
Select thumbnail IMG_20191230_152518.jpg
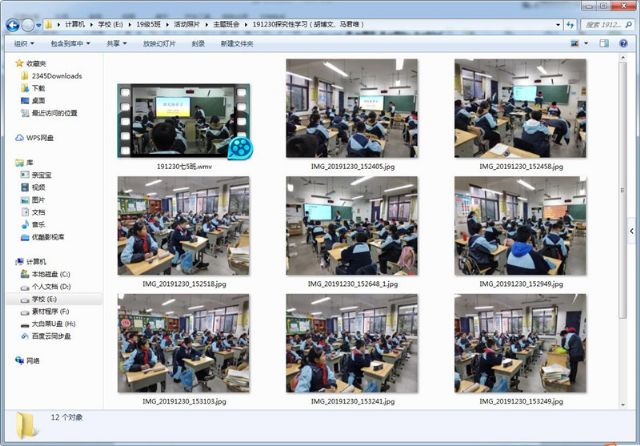[x=183, y=226]
